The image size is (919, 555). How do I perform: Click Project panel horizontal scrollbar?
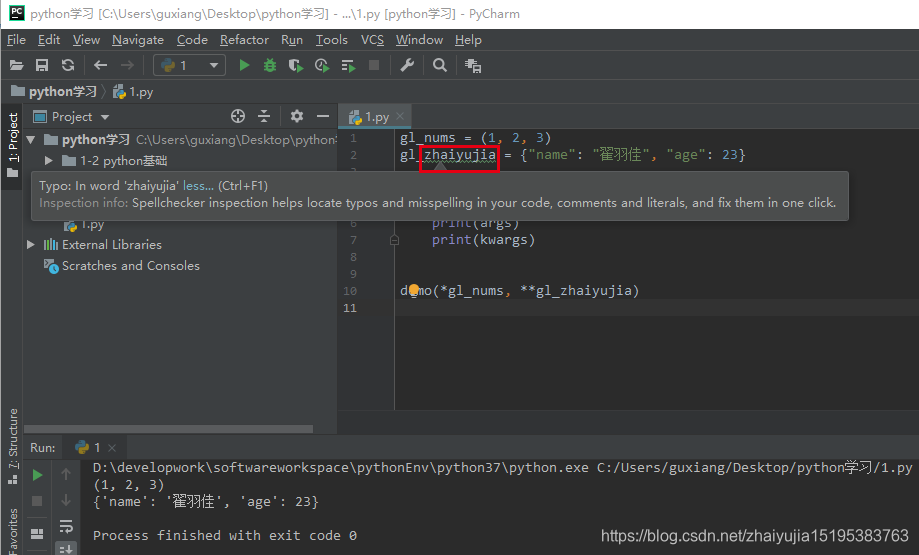click(168, 429)
